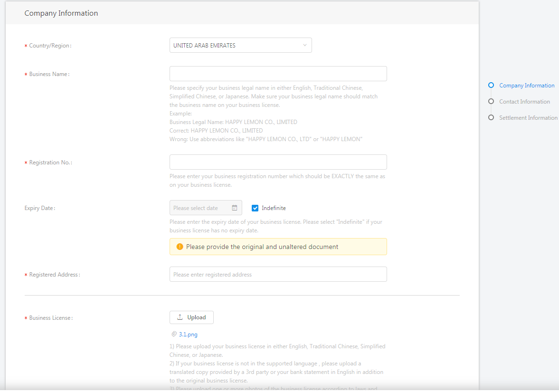559x392 pixels.
Task: Click the Company Information panel header
Action: [61, 13]
